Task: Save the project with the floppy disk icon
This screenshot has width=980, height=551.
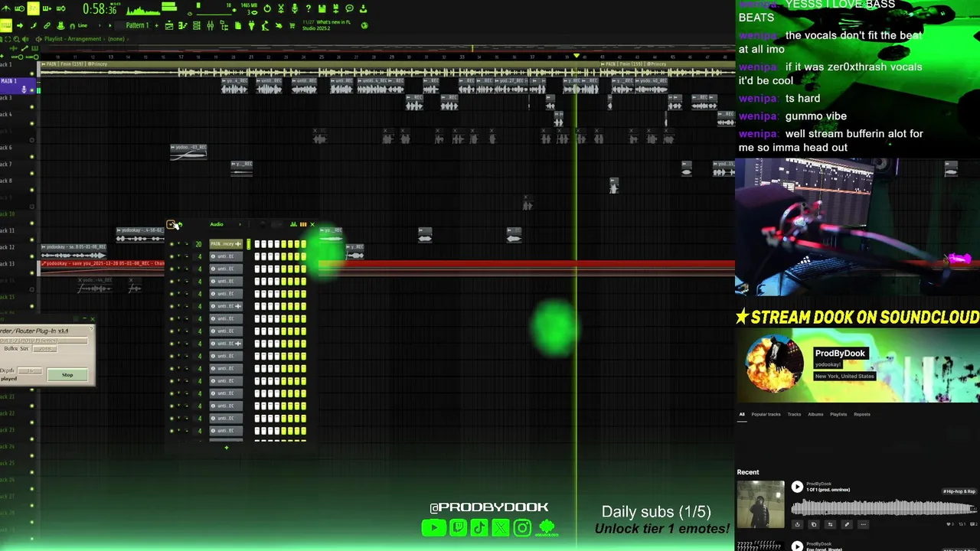Action: [x=322, y=8]
